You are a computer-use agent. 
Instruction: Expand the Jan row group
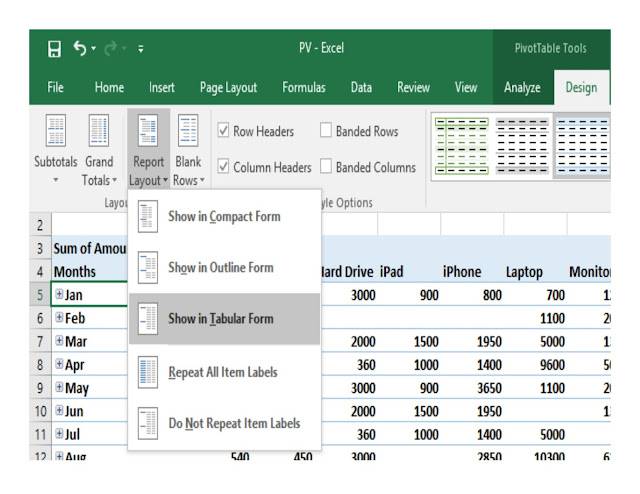point(59,294)
